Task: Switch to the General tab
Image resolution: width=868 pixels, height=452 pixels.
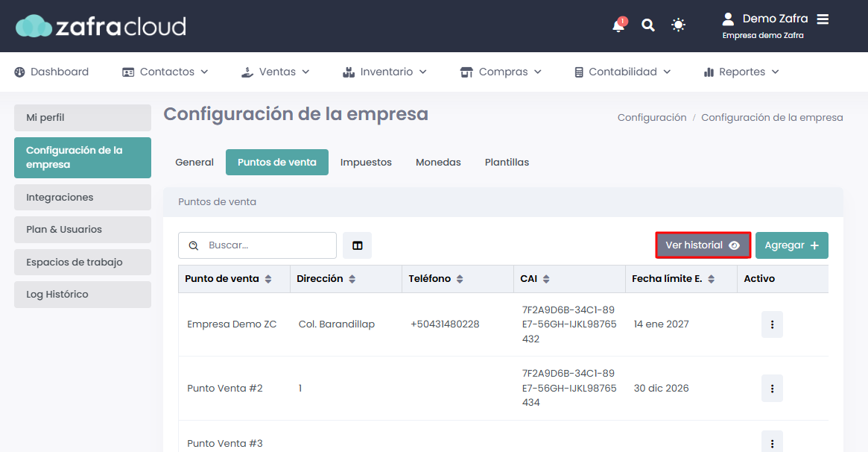Action: (x=194, y=163)
